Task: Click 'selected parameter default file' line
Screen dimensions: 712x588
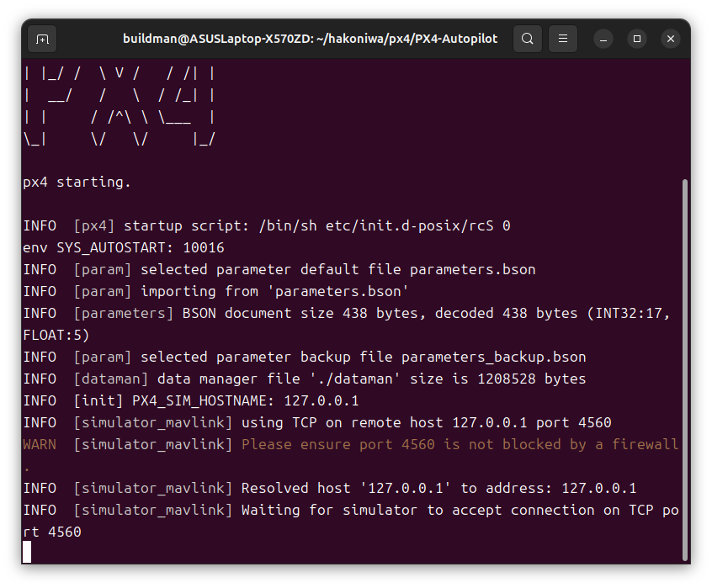Action: pyautogui.click(x=279, y=269)
